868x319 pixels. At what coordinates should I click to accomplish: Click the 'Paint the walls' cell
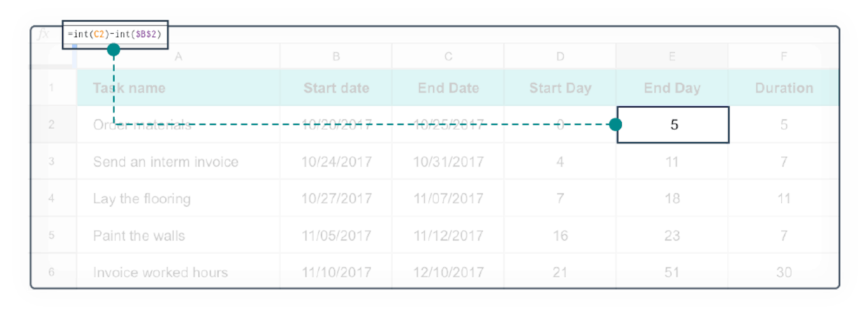click(178, 235)
